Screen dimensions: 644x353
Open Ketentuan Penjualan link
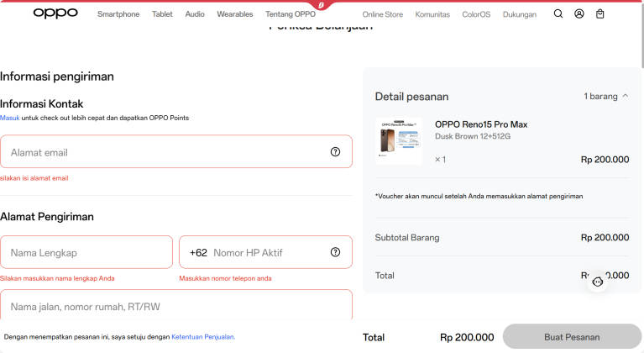[x=203, y=337]
